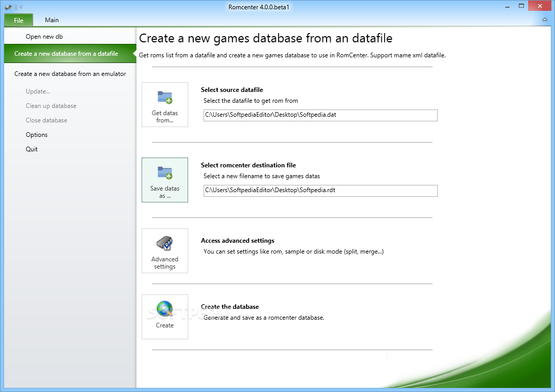555x392 pixels.
Task: Click the source datafile path field
Action: (320, 115)
